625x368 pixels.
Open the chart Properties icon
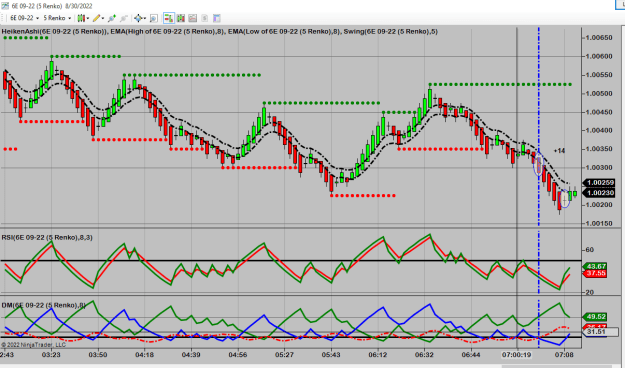tap(216, 18)
